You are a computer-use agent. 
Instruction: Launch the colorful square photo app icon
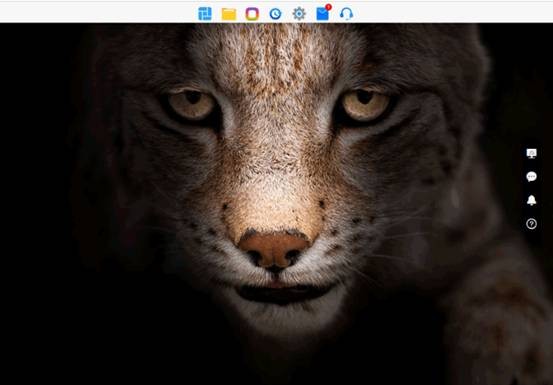pos(252,14)
